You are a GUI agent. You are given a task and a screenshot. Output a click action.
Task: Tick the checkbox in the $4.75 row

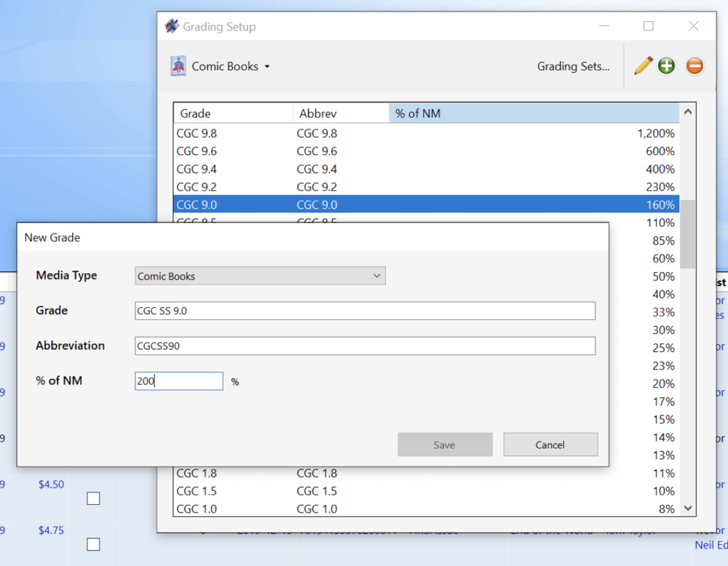click(x=93, y=544)
